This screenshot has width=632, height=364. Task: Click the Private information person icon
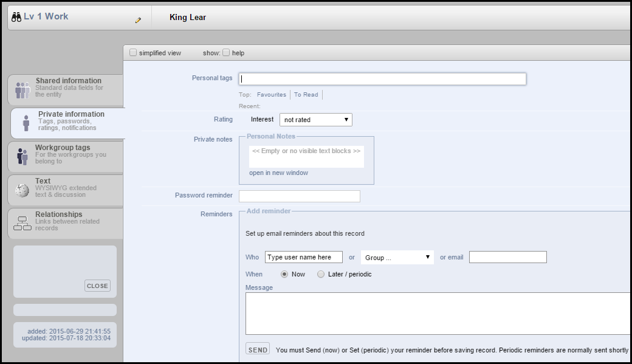click(x=26, y=123)
